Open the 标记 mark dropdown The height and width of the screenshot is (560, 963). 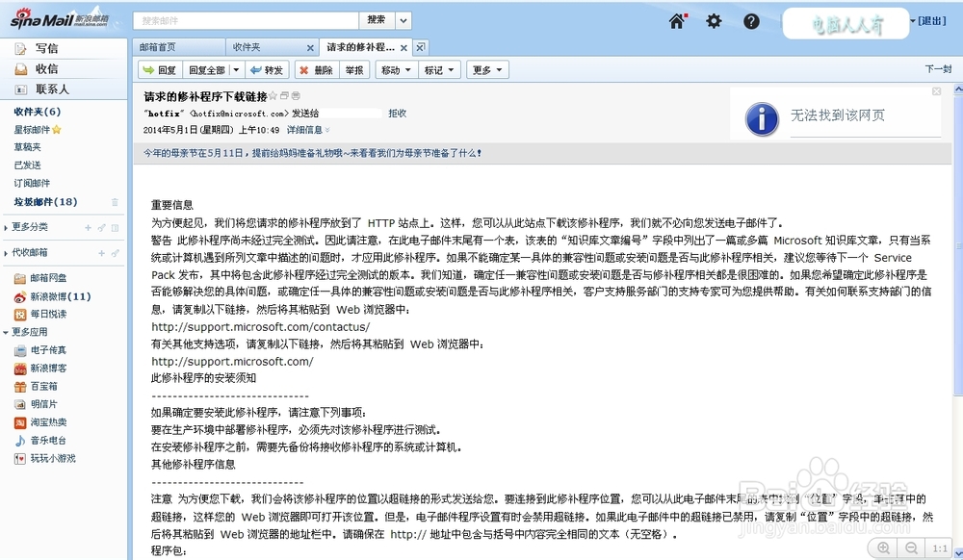pyautogui.click(x=438, y=70)
